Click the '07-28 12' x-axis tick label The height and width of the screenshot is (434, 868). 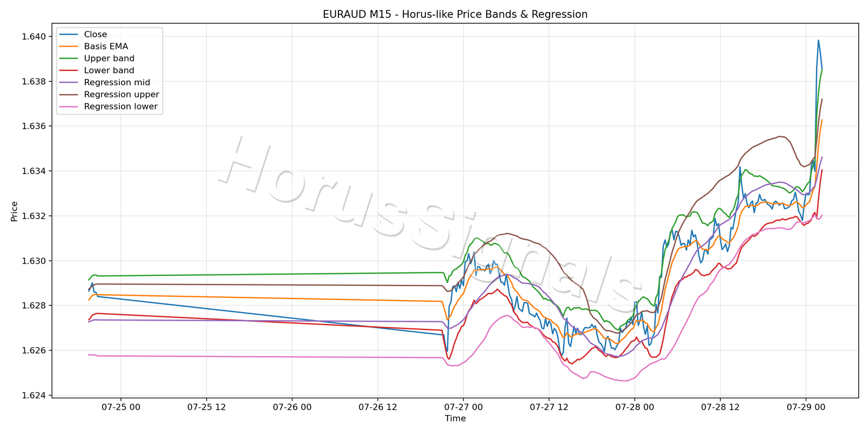click(x=720, y=407)
